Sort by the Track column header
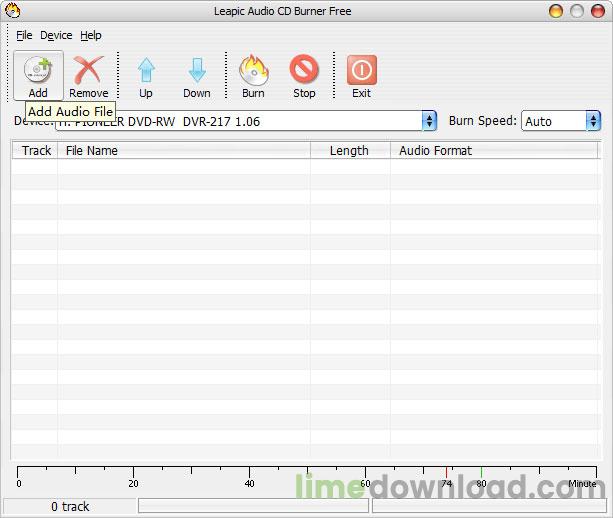This screenshot has height=518, width=613. [35, 151]
